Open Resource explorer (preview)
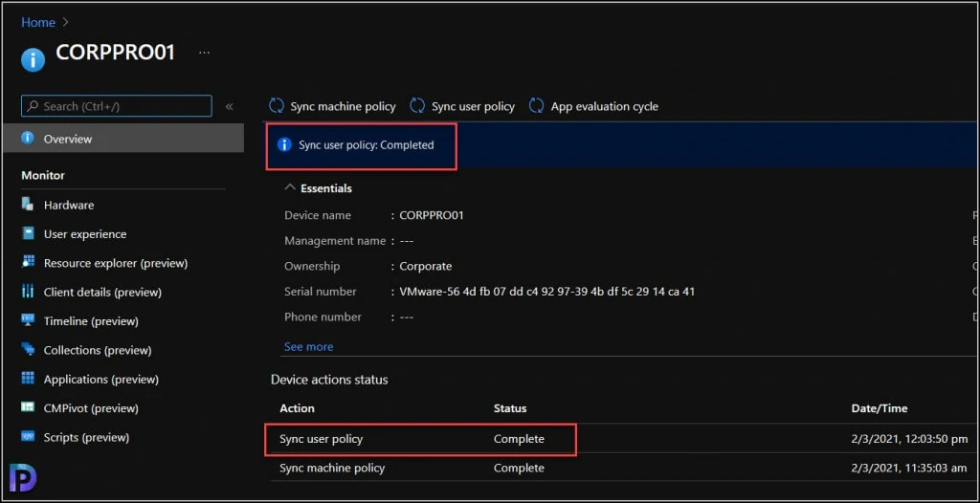This screenshot has height=503, width=980. [116, 263]
